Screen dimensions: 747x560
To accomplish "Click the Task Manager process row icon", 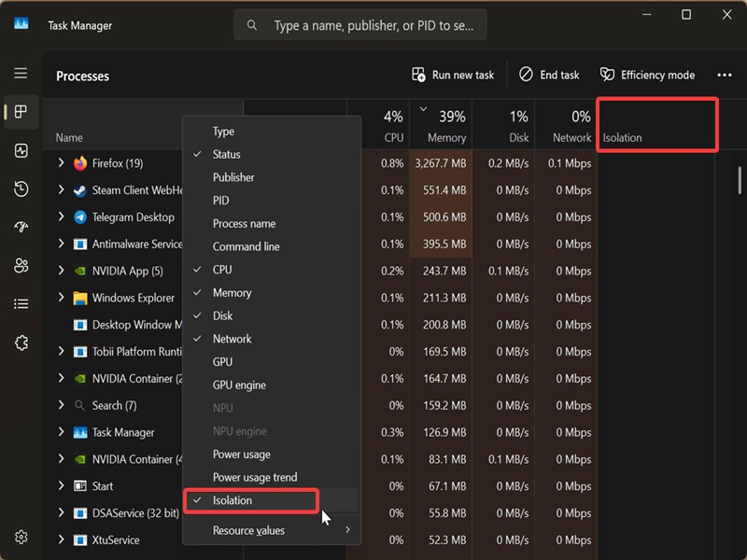I will tap(80, 432).
